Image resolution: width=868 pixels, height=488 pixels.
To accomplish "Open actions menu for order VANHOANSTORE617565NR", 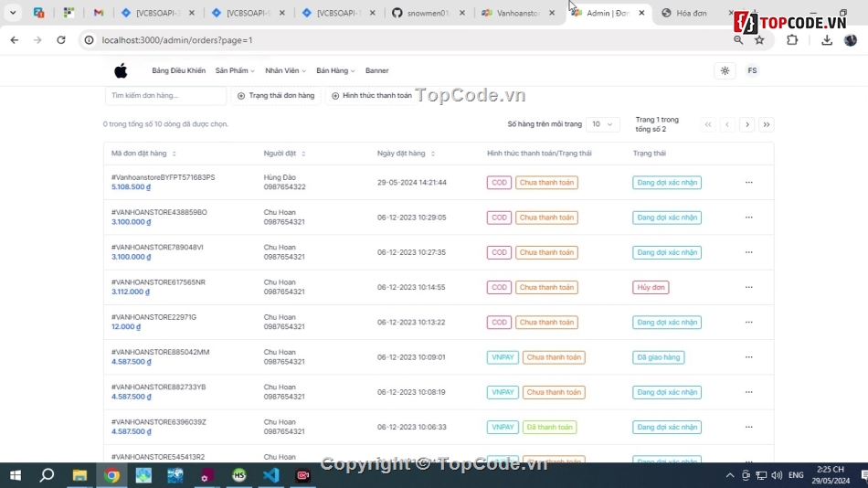I will (x=748, y=287).
